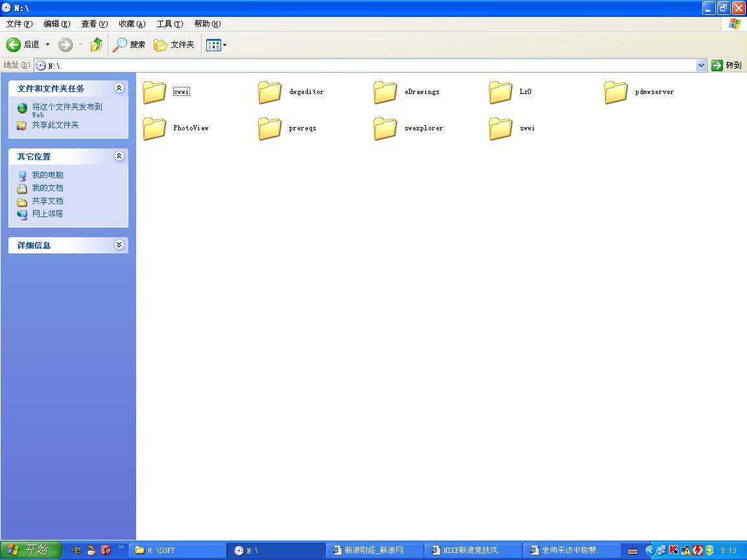The image size is (747, 560).
Task: Switch to 老帅采访中称赞 taskbar window
Action: 573,550
